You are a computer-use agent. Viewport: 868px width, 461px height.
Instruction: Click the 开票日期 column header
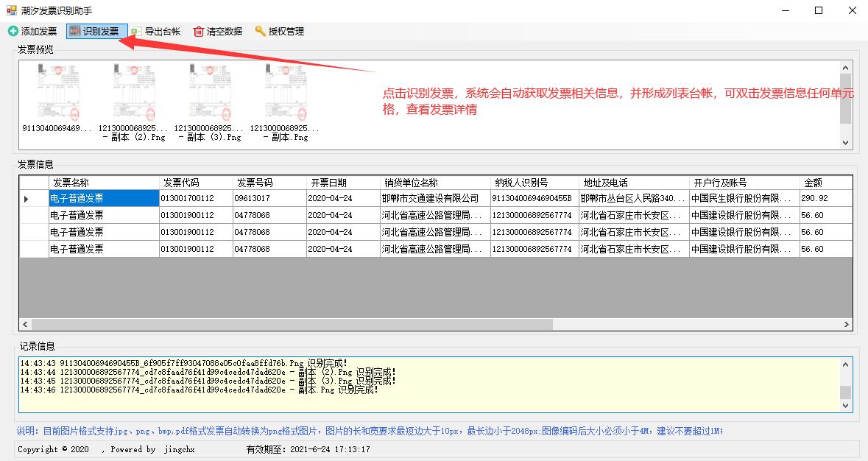[x=342, y=183]
